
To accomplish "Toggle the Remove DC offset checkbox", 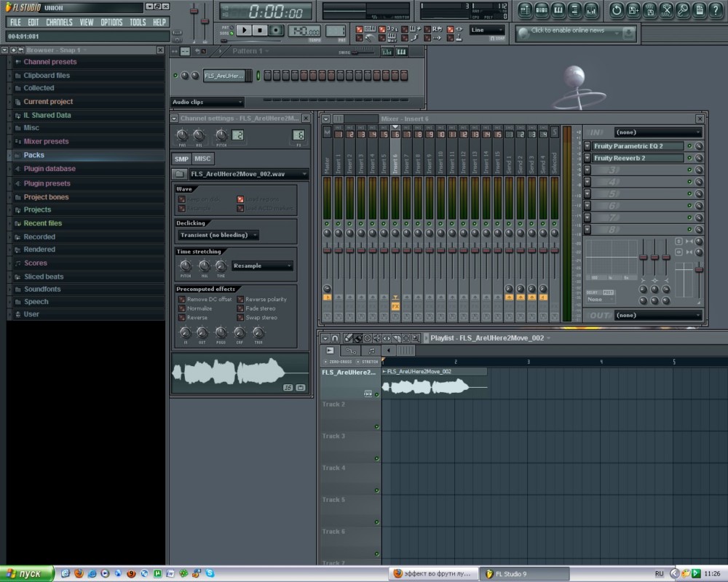I will point(182,299).
